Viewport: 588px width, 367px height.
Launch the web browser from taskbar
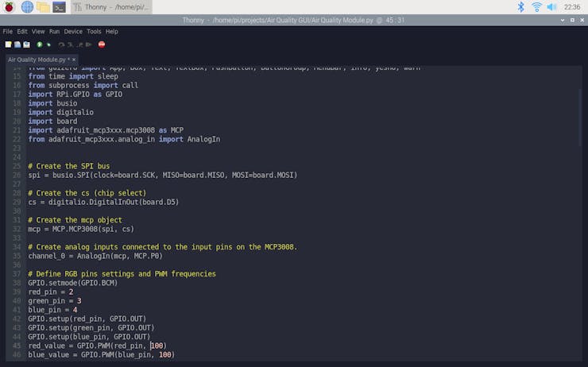pos(27,6)
